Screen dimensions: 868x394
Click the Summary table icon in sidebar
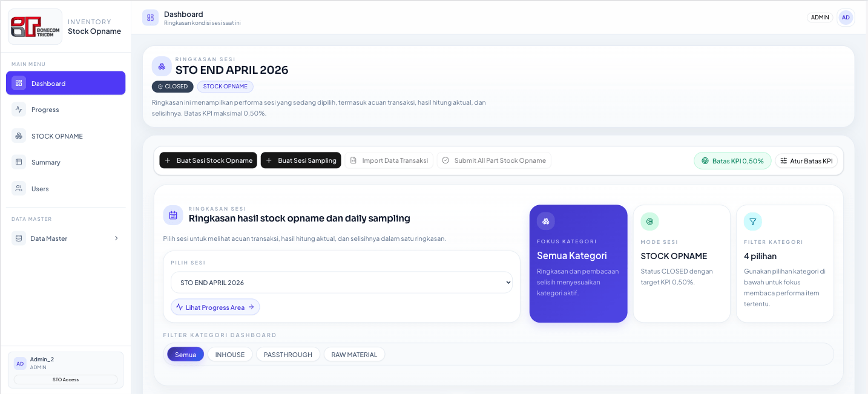coord(19,162)
